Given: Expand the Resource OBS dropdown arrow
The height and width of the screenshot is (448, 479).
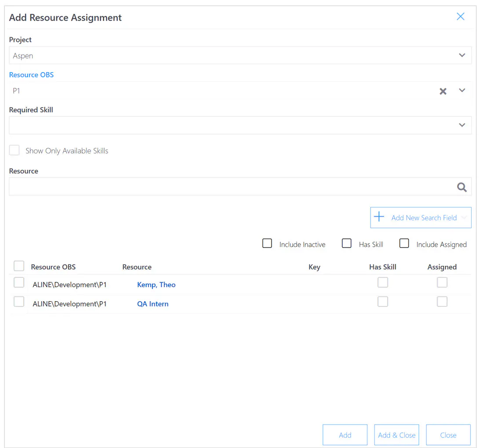Looking at the screenshot, I should (462, 91).
